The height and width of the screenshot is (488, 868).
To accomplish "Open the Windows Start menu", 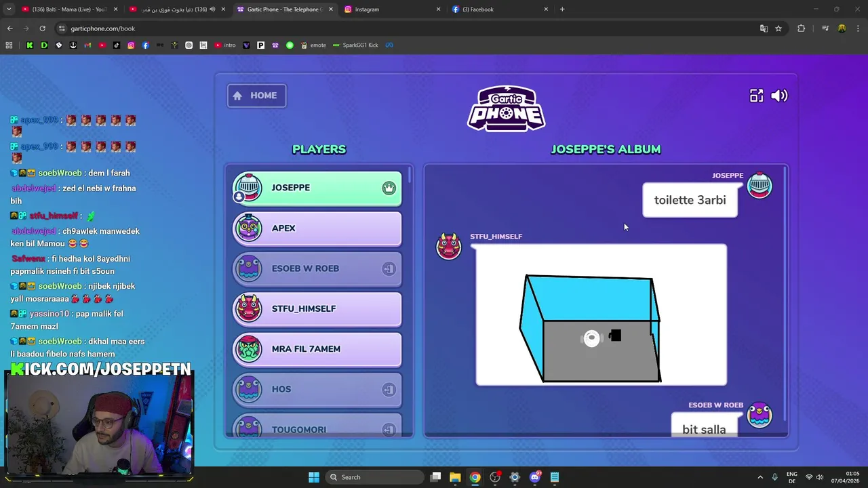I will (313, 477).
